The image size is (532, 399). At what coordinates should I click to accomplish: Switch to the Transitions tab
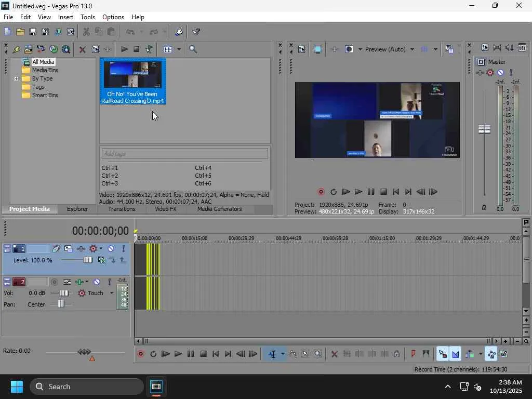(122, 209)
